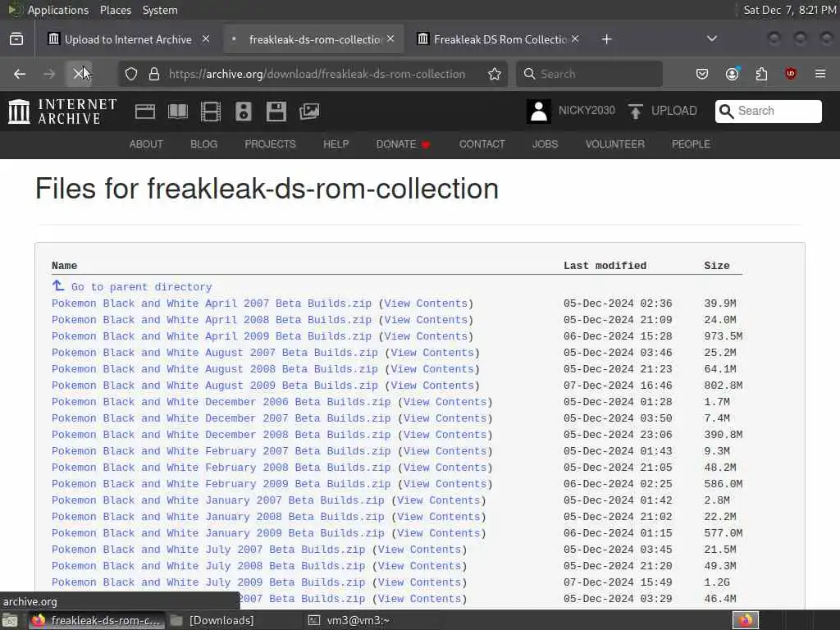Open the CONTACT nav link

(482, 144)
